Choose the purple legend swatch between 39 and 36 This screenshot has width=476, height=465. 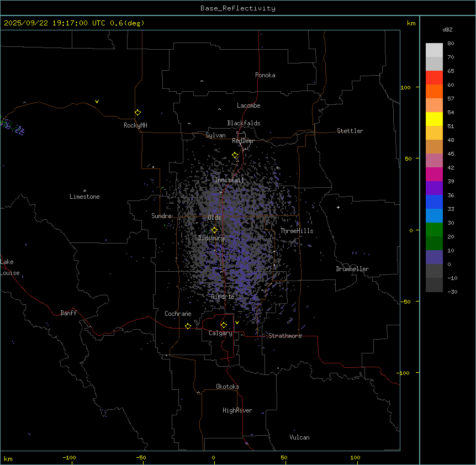[x=434, y=188]
